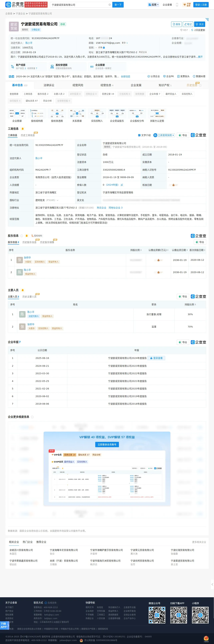Click 陈小平's avatar in 主要人员 table
This screenshot has width=214, height=644.
coord(22,314)
